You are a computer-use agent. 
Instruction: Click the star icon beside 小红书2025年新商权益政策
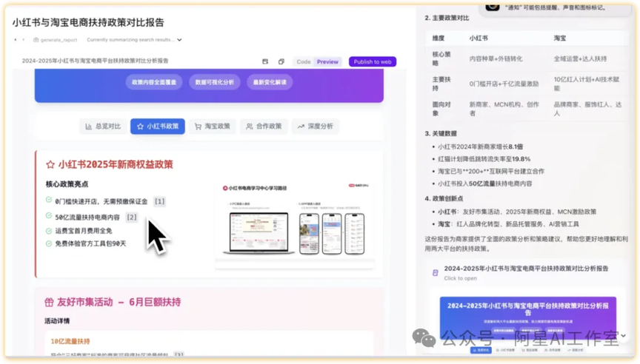click(x=50, y=165)
